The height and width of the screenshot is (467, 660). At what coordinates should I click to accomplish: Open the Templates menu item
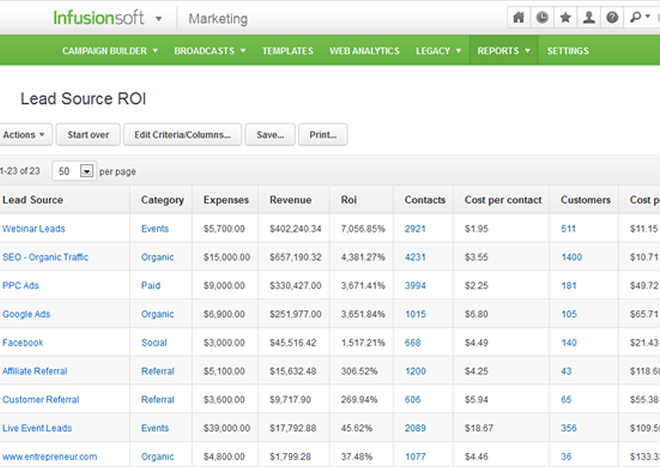click(x=288, y=51)
